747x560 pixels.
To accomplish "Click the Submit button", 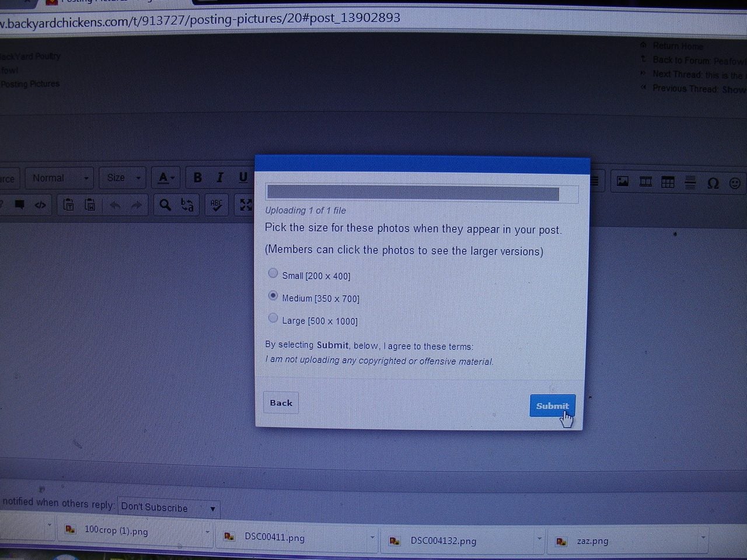I will click(x=551, y=406).
